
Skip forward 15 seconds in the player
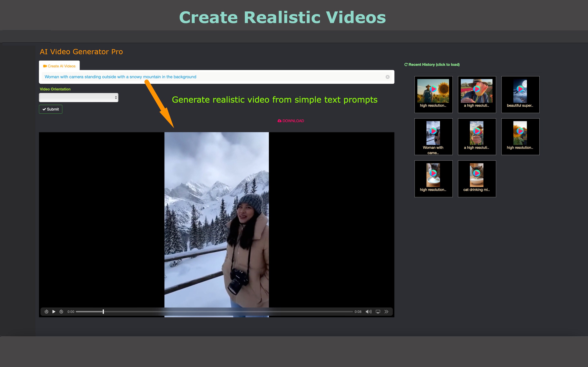pyautogui.click(x=61, y=312)
